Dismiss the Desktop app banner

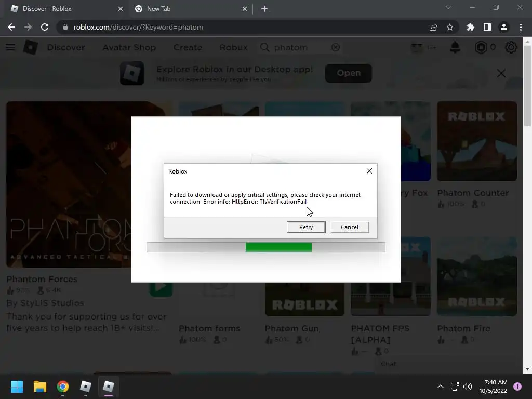coord(501,73)
